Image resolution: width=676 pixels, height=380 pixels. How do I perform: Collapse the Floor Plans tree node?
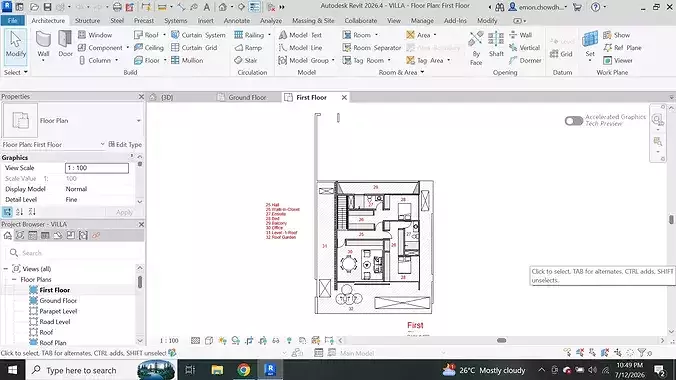14,280
